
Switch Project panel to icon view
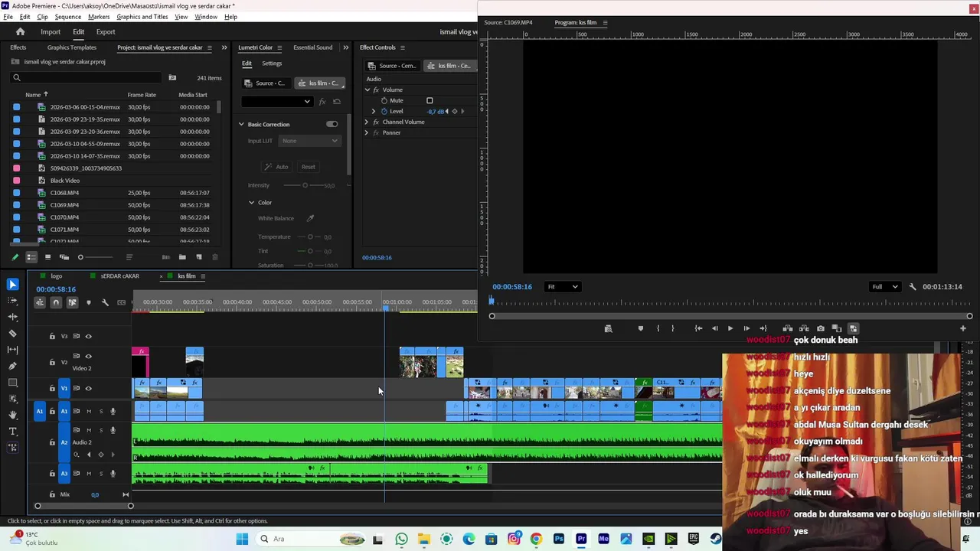pyautogui.click(x=47, y=257)
